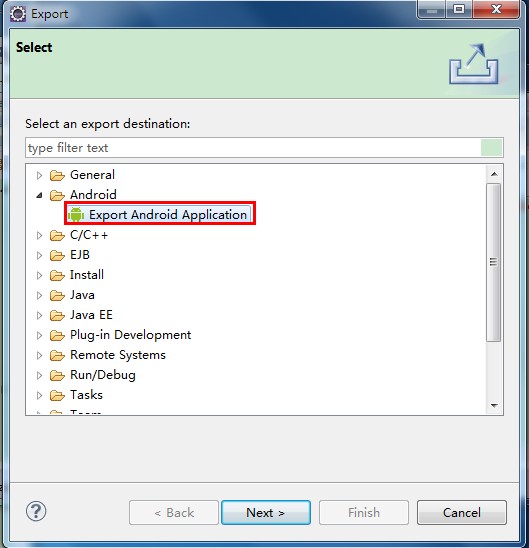Click the C/C++ folder icon
Viewport: 529px width, 548px height.
57,236
